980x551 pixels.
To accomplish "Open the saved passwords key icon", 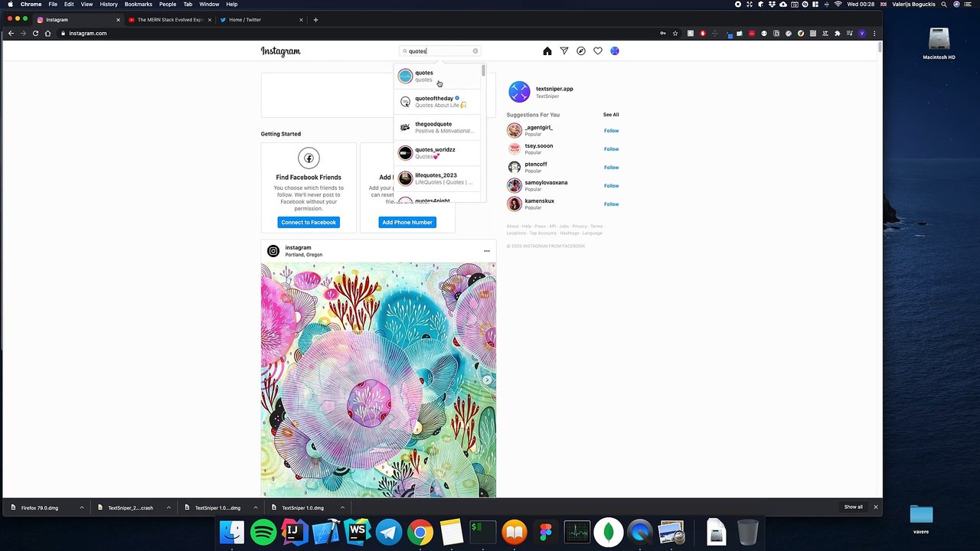I will pyautogui.click(x=662, y=34).
